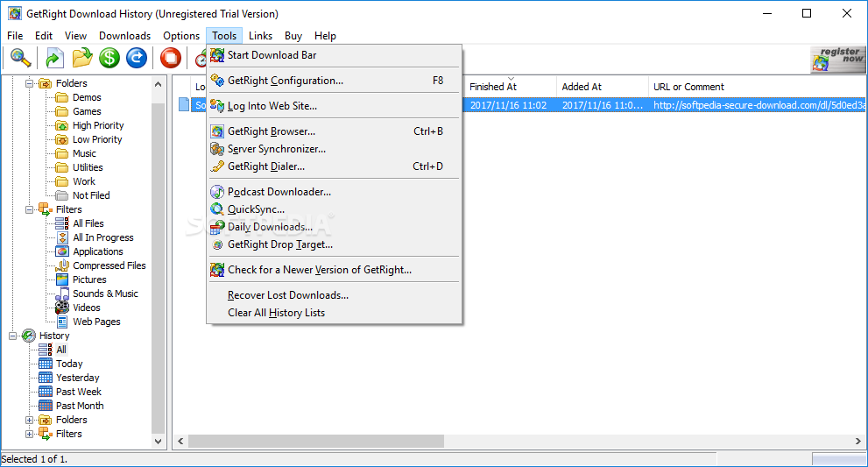
Task: Click the GetRight Drop Target icon
Action: [x=217, y=244]
